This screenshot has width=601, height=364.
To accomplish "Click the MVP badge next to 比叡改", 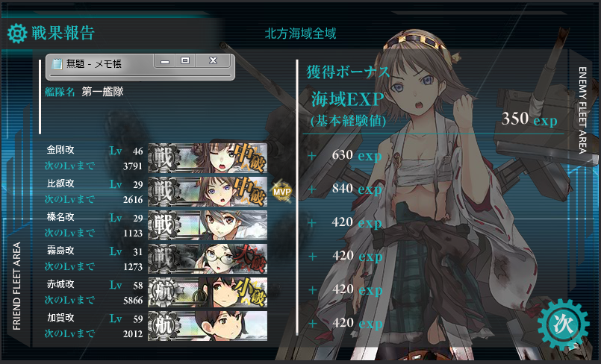I will 281,191.
